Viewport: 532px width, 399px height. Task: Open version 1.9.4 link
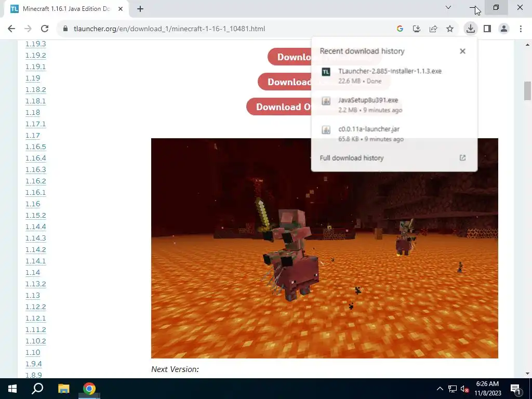click(34, 364)
